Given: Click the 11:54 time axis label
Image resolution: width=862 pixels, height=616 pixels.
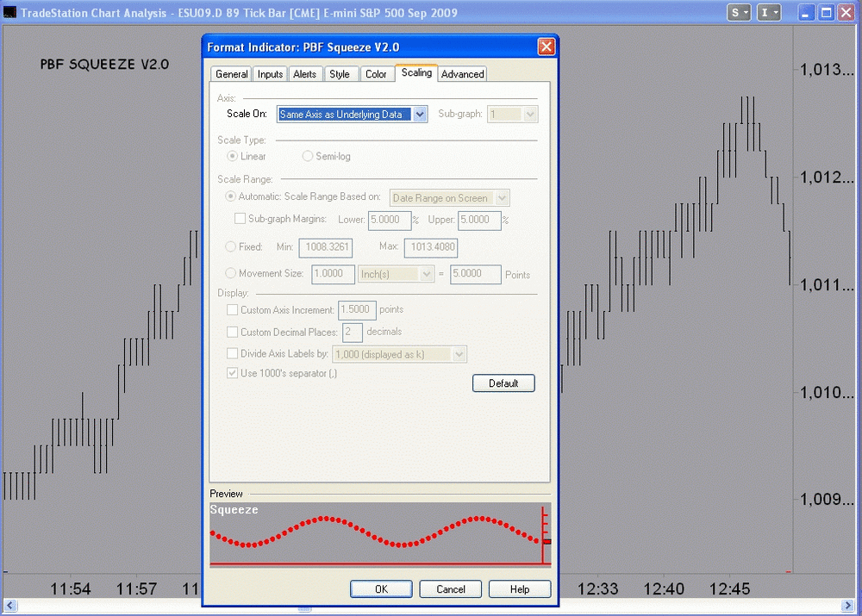Looking at the screenshot, I should [71, 589].
